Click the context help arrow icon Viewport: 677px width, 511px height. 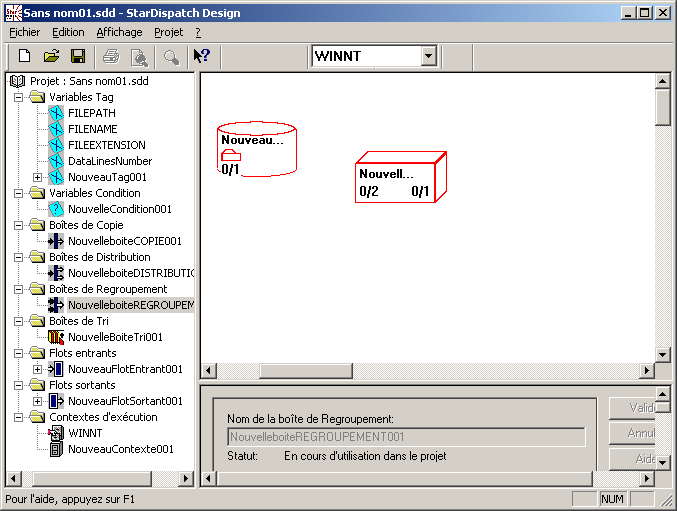pos(201,56)
